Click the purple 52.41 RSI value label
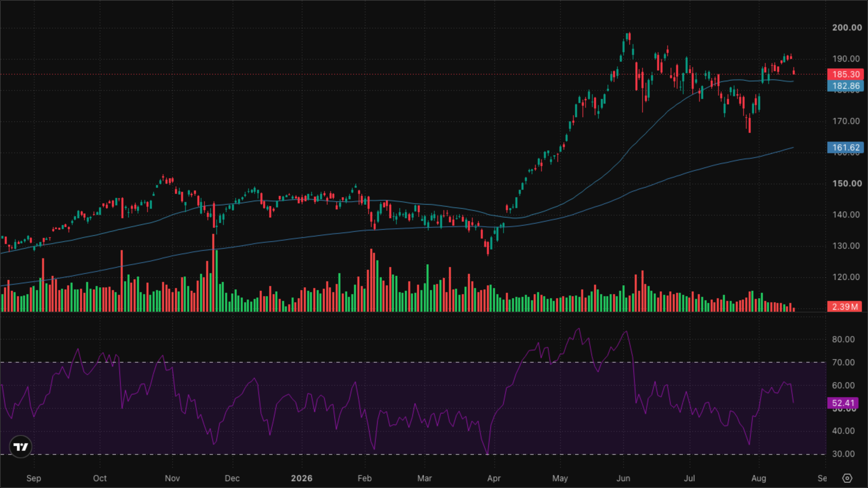Viewport: 868px width, 488px height. (x=843, y=403)
